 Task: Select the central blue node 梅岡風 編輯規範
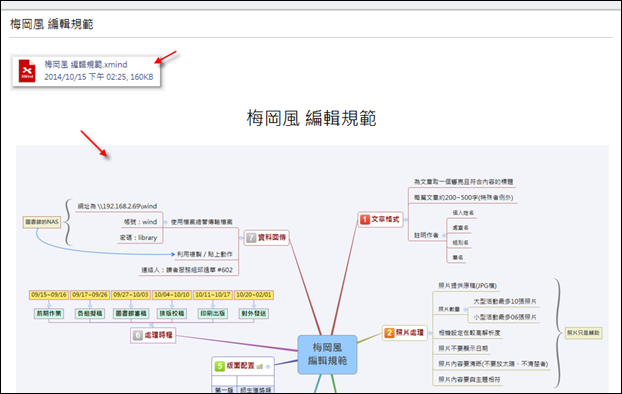(327, 354)
